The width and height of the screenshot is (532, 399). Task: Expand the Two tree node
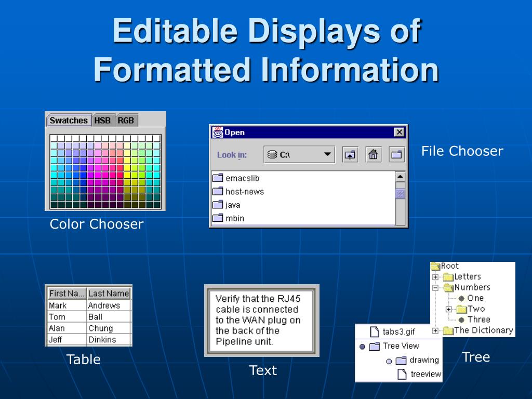pyautogui.click(x=448, y=309)
